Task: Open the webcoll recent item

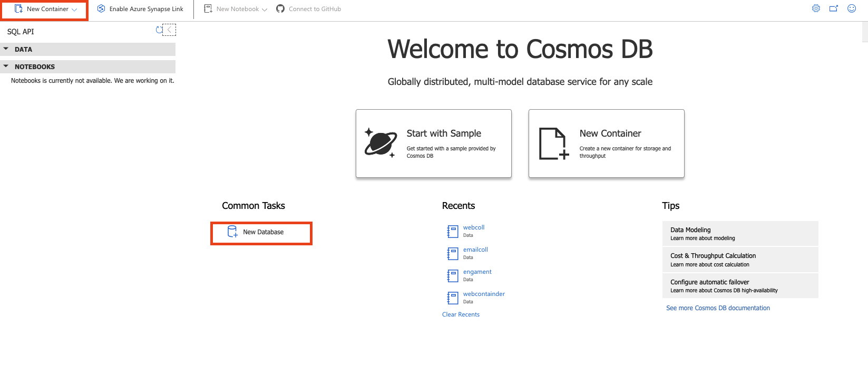Action: pyautogui.click(x=474, y=227)
